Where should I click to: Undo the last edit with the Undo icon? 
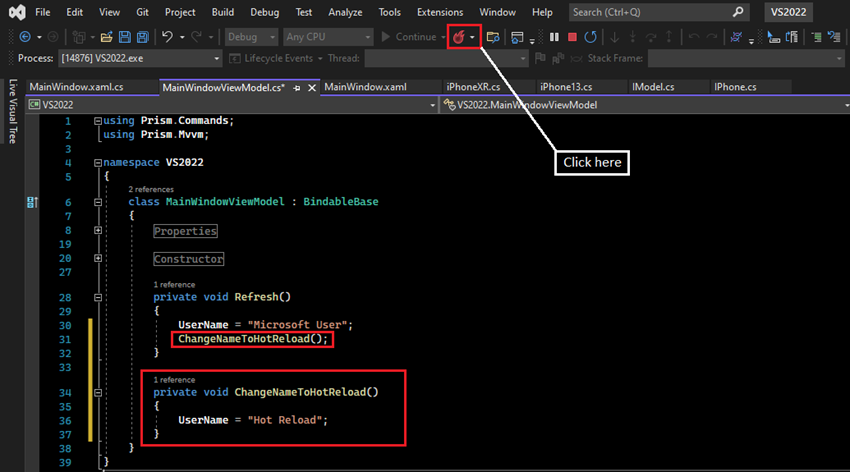coord(167,37)
